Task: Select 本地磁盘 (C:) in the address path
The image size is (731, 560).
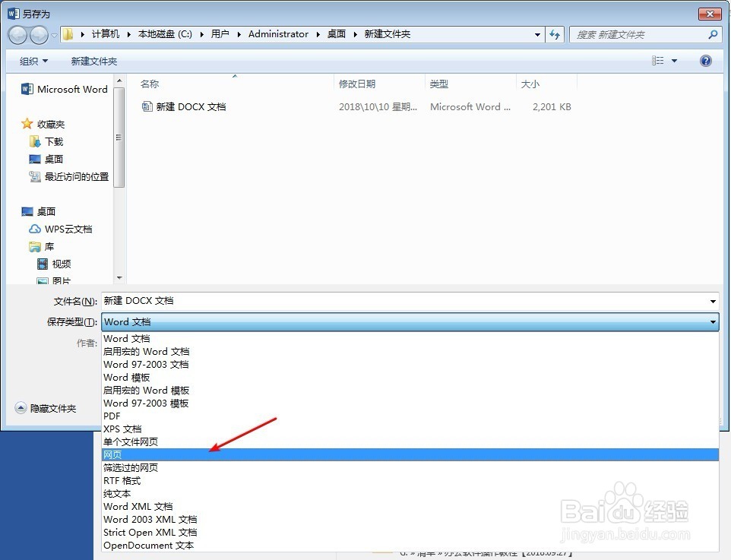Action: pyautogui.click(x=165, y=34)
